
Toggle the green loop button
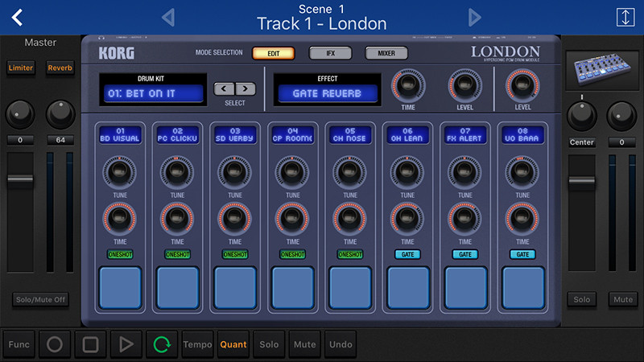tap(162, 344)
